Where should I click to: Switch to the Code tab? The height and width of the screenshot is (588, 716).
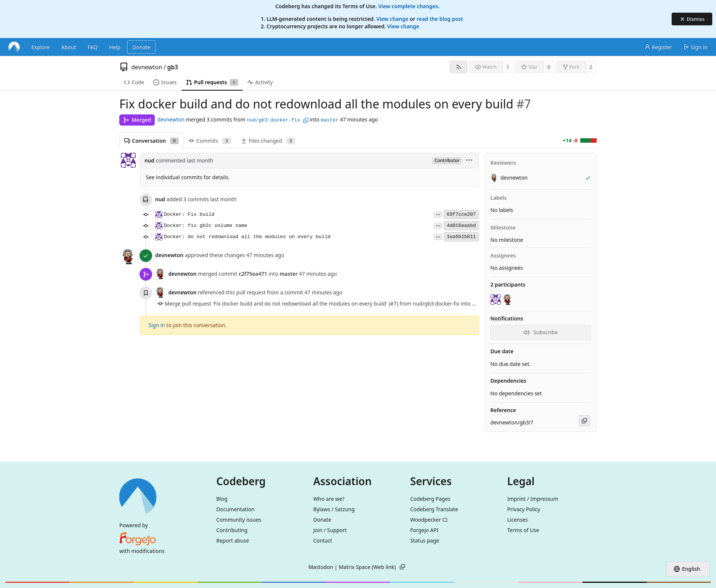tap(134, 82)
